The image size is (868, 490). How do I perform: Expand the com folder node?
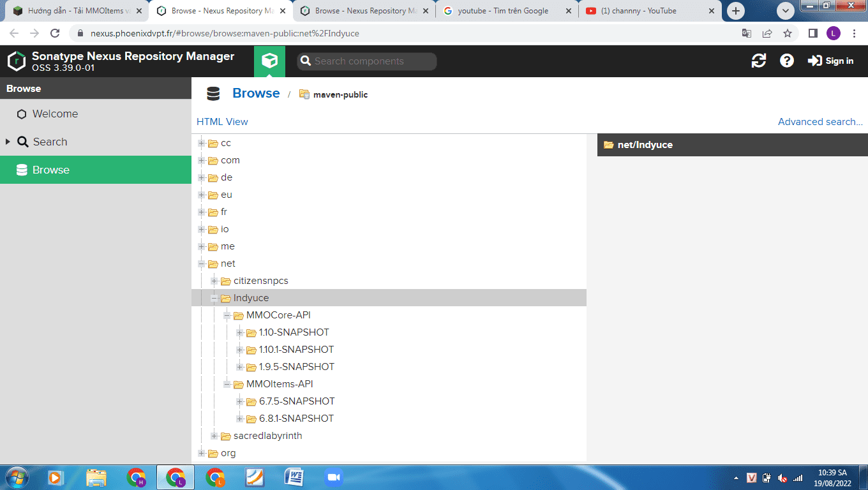click(202, 160)
